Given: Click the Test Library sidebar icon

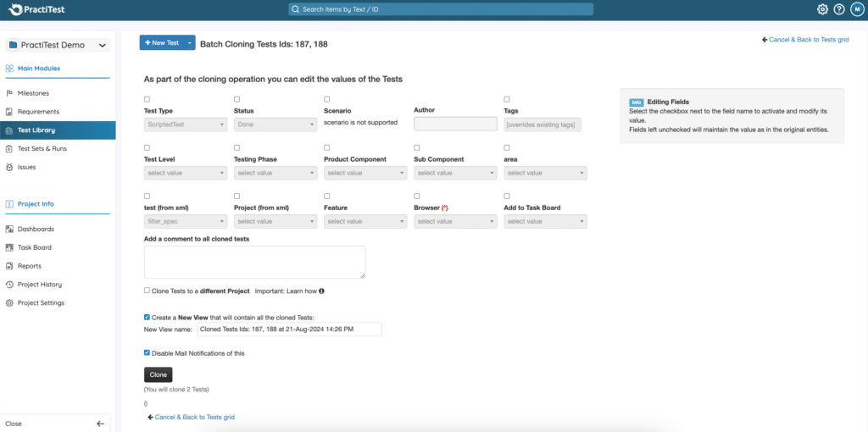Looking at the screenshot, I should [x=9, y=130].
